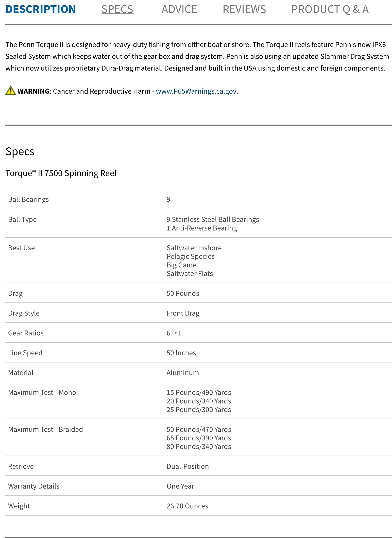Click the Material label
The width and height of the screenshot is (392, 538).
[x=21, y=373]
